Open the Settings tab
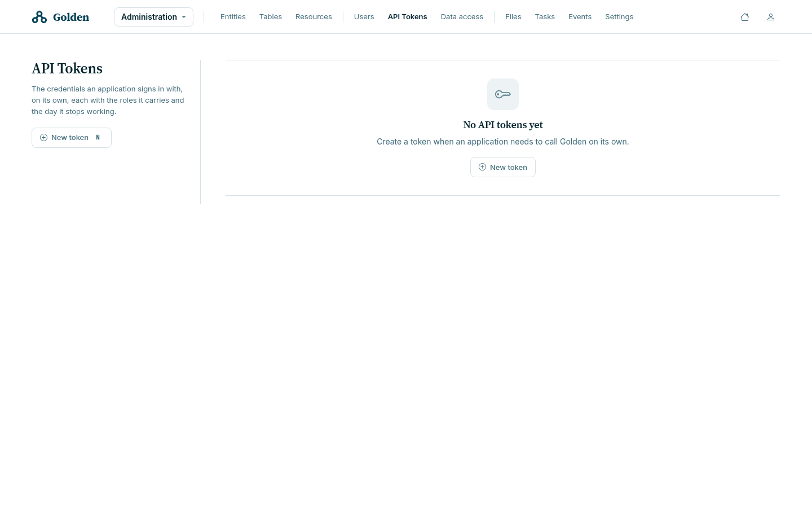The width and height of the screenshot is (812, 508). point(619,17)
